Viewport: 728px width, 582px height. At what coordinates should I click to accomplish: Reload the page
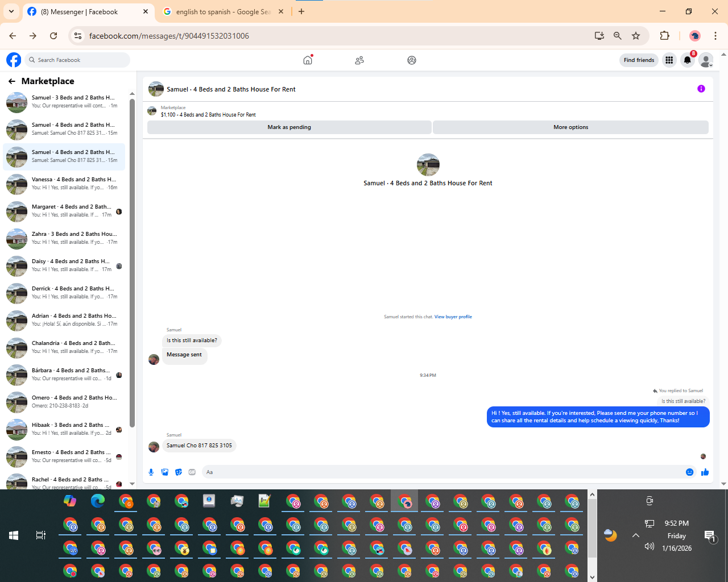[53, 36]
